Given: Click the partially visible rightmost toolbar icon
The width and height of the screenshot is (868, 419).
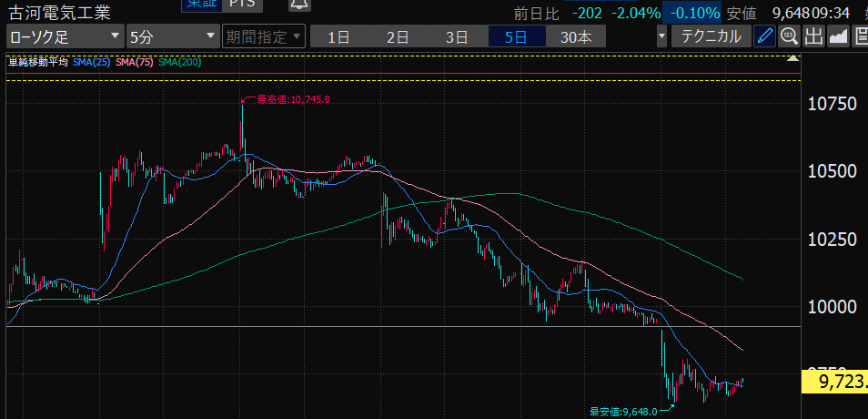Looking at the screenshot, I should pyautogui.click(x=860, y=36).
